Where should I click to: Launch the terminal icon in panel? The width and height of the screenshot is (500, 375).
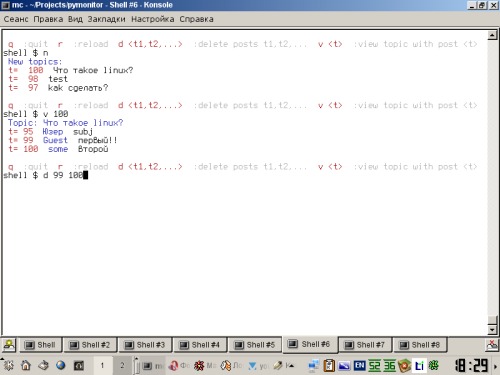(x=78, y=366)
